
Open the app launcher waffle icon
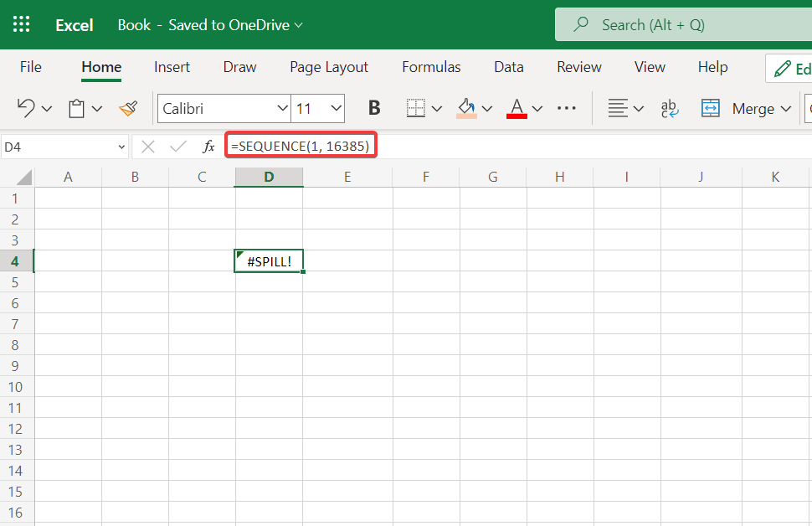[x=21, y=24]
